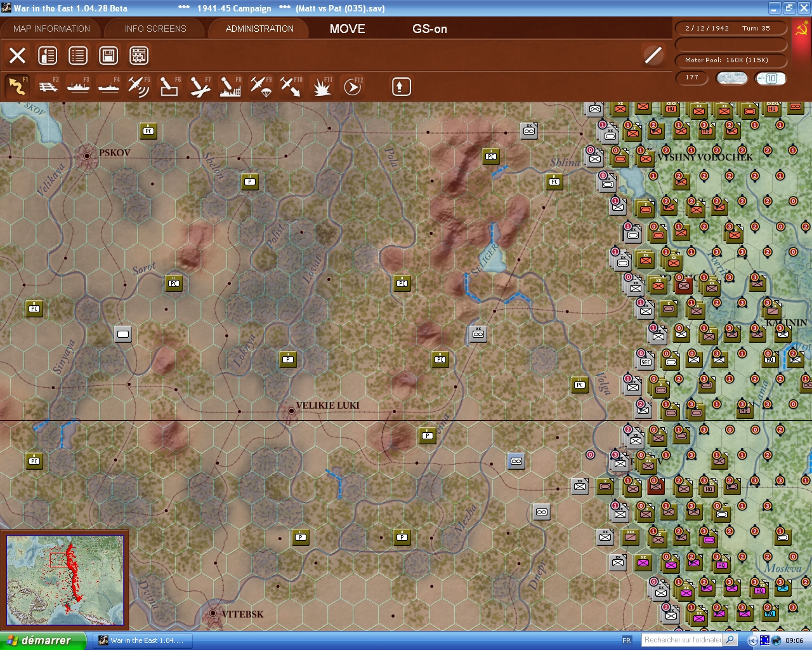Select the PSKOV city hex

pyautogui.click(x=87, y=156)
